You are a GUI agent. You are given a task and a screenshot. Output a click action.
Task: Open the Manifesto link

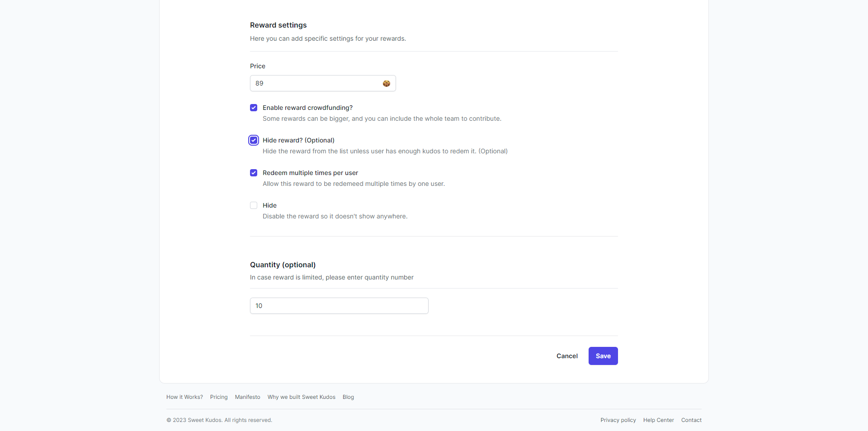click(247, 397)
